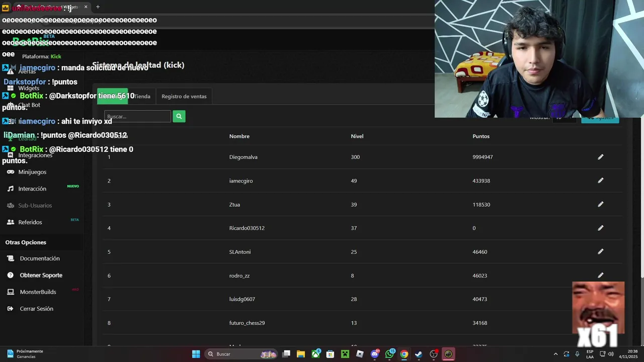Viewport: 644px width, 362px height.
Task: Click the points value 118530
Action: point(481,204)
